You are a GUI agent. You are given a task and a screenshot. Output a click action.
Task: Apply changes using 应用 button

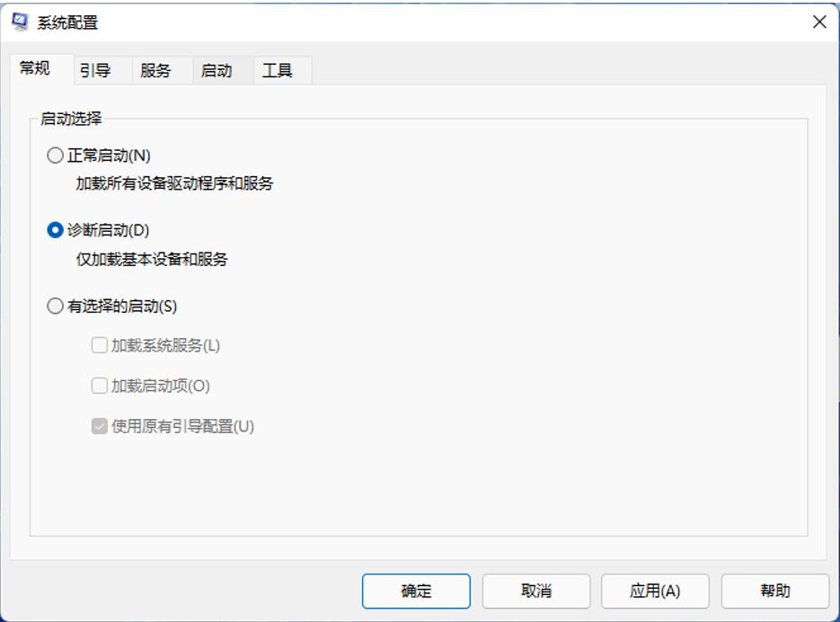point(656,591)
